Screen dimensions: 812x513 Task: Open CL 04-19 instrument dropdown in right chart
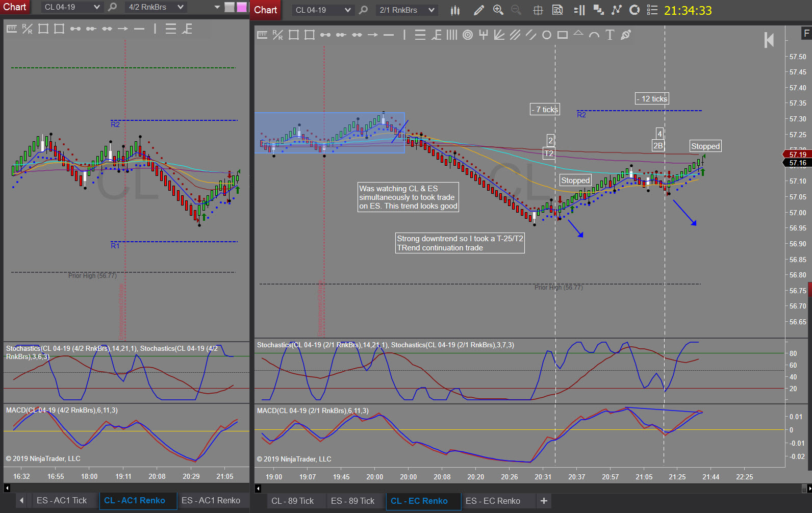[323, 10]
